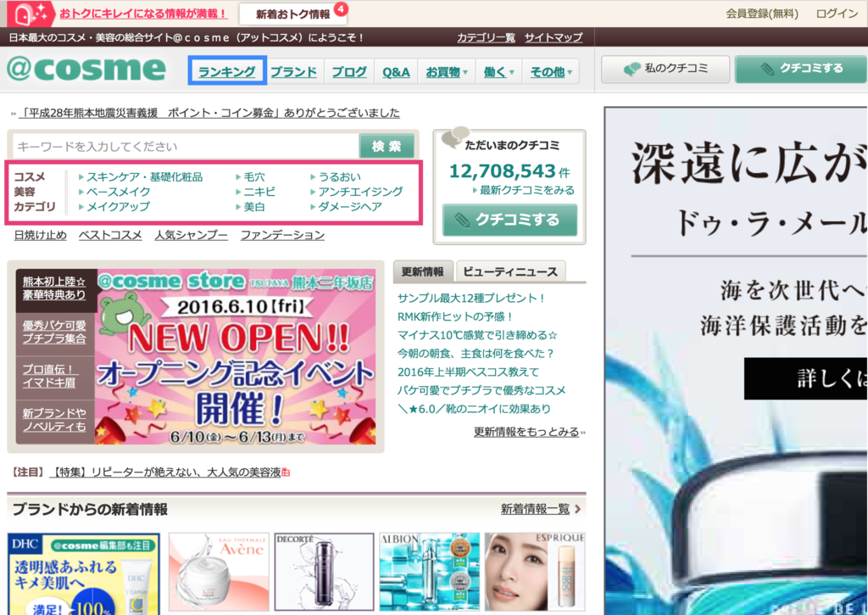Open DHC brand news thumbnail
The image size is (868, 615).
pyautogui.click(x=84, y=573)
